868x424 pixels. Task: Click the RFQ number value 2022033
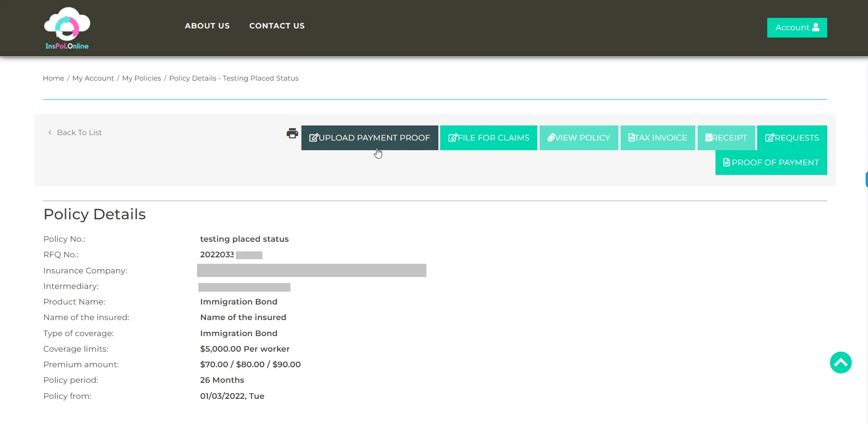click(x=217, y=255)
